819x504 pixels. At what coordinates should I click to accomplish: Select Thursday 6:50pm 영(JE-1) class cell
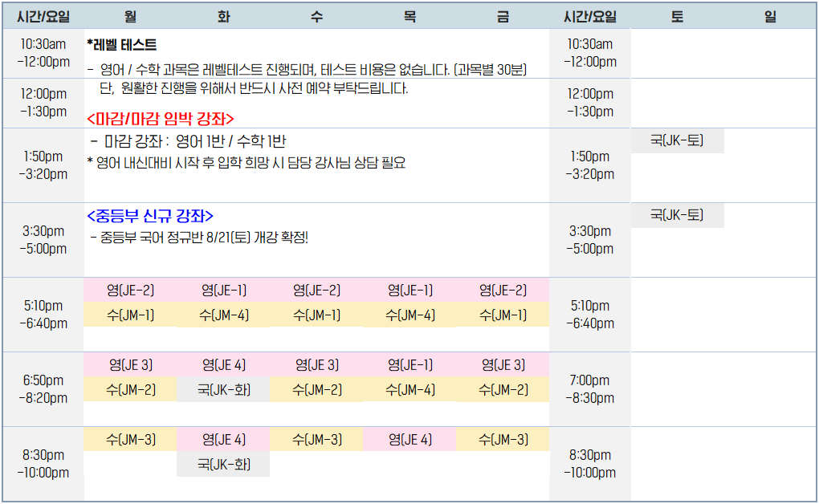pyautogui.click(x=409, y=365)
